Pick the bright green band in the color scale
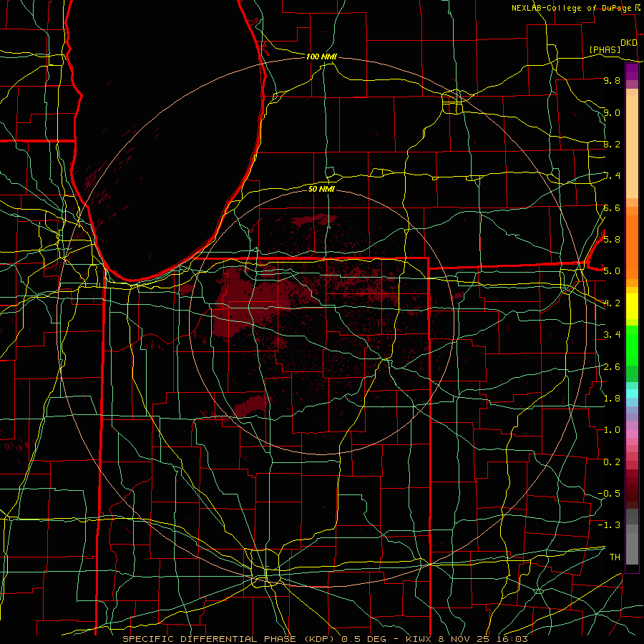 (632, 345)
